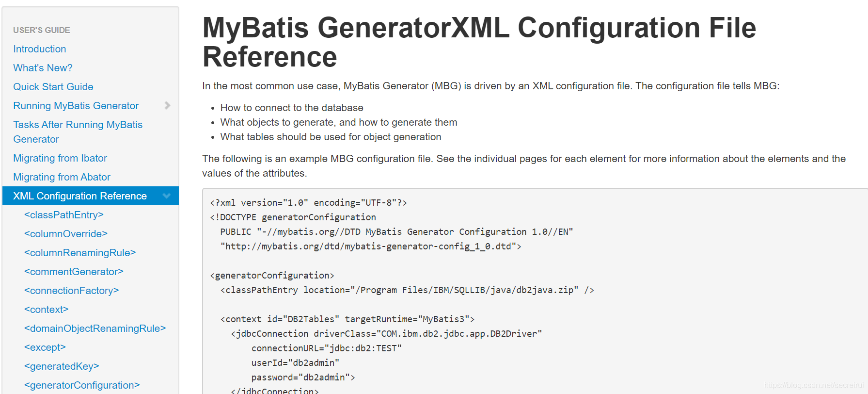
Task: Open the generatorConfiguration reference page
Action: pos(81,385)
